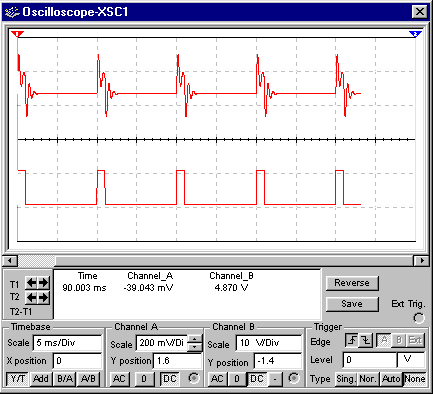433x395 pixels.
Task: Set Channel B coupling to 0
Action: coord(237,379)
